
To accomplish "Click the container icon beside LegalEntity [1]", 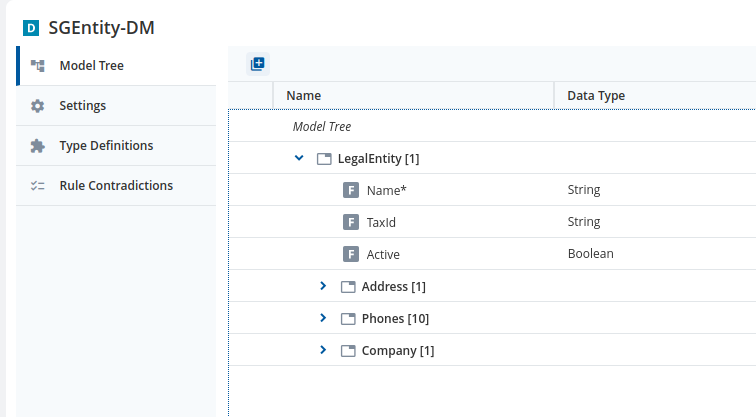I will (324, 159).
